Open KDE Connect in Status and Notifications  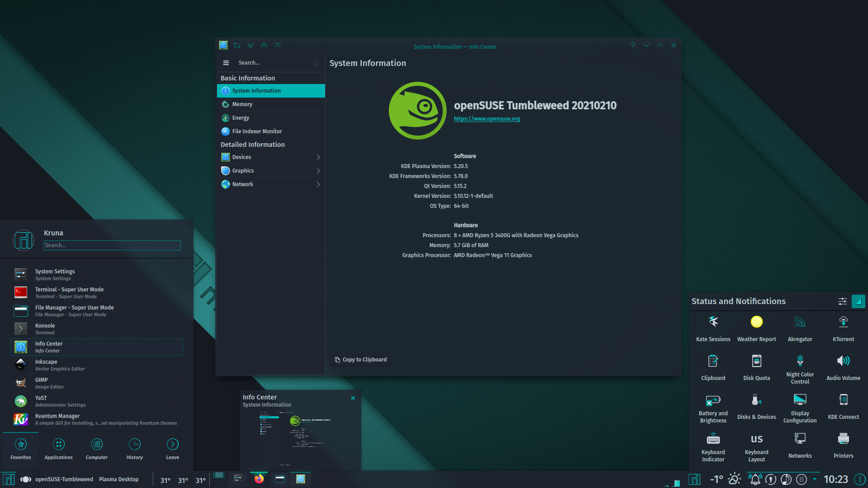pos(843,400)
